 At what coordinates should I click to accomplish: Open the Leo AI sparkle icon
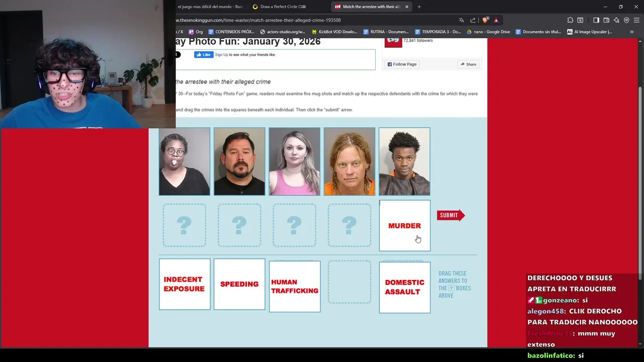616,20
